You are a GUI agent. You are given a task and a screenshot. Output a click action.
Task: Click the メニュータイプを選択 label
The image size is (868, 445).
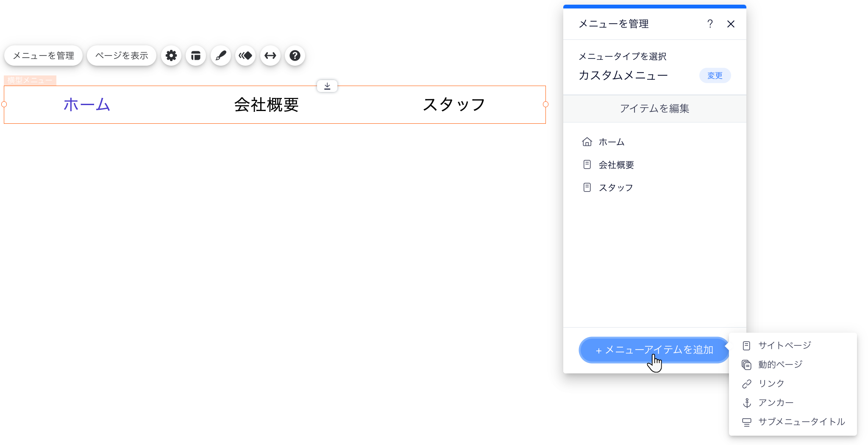[623, 56]
